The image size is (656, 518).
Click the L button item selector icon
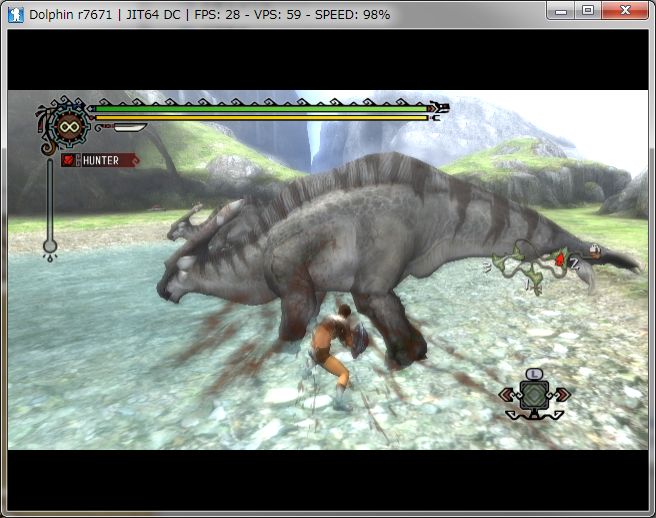tap(533, 374)
